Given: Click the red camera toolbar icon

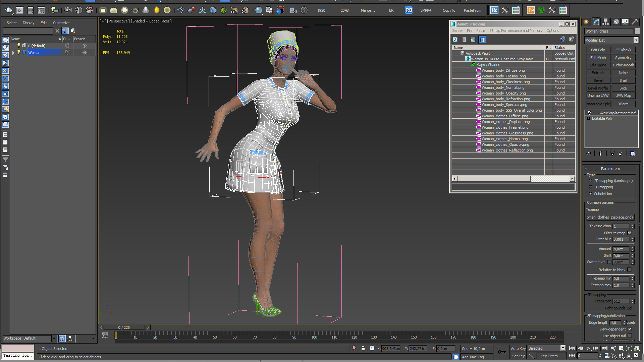Looking at the screenshot, I should tap(89, 10).
